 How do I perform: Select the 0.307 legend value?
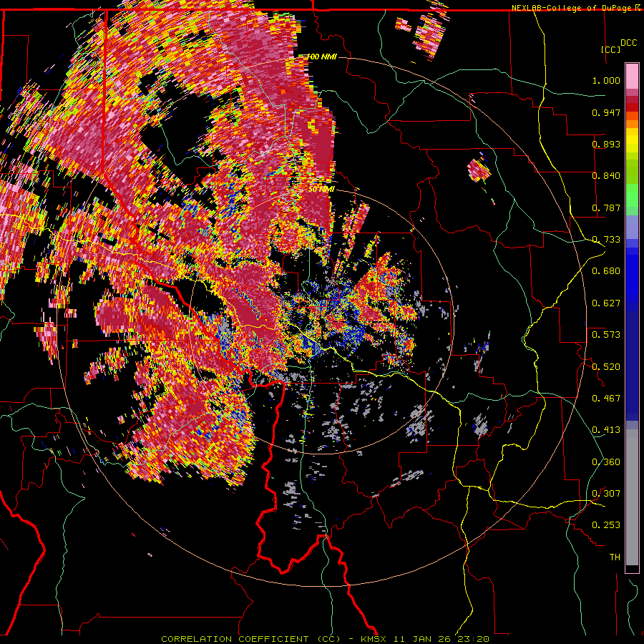pyautogui.click(x=606, y=494)
